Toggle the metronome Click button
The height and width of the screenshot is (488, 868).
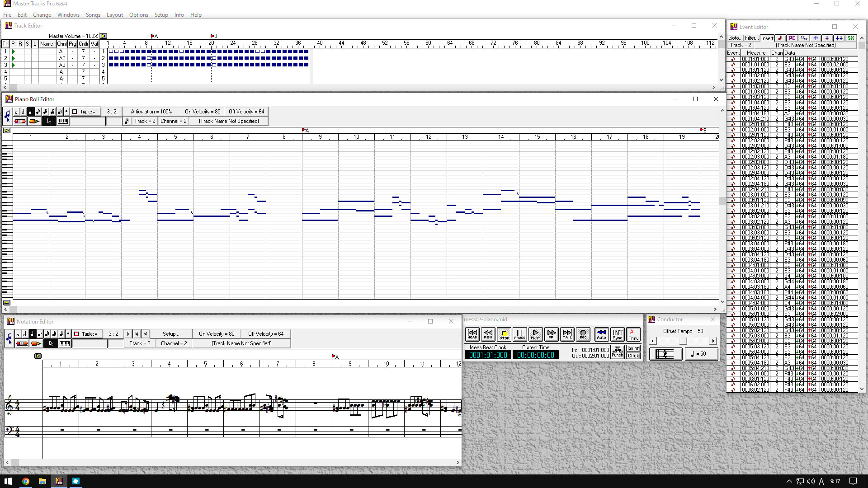point(633,356)
